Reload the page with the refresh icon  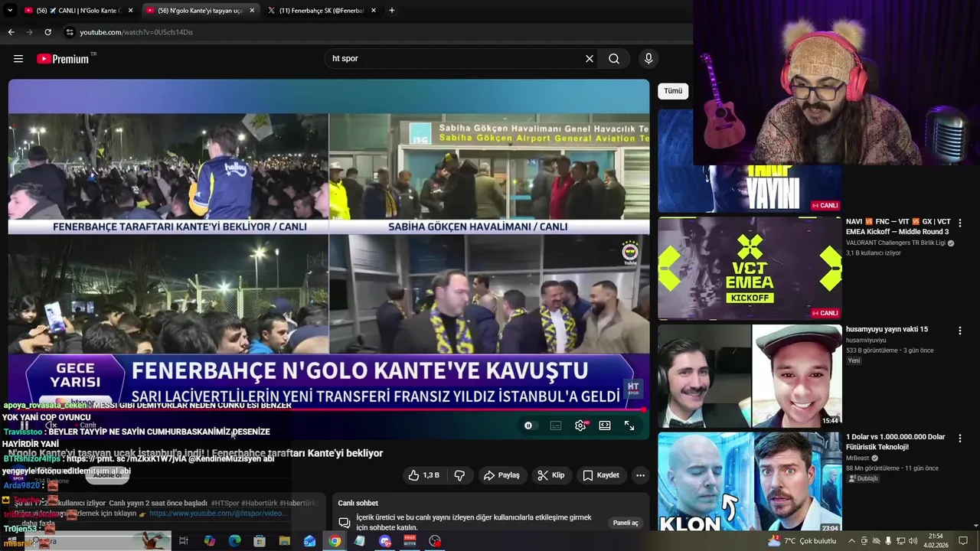point(47,32)
